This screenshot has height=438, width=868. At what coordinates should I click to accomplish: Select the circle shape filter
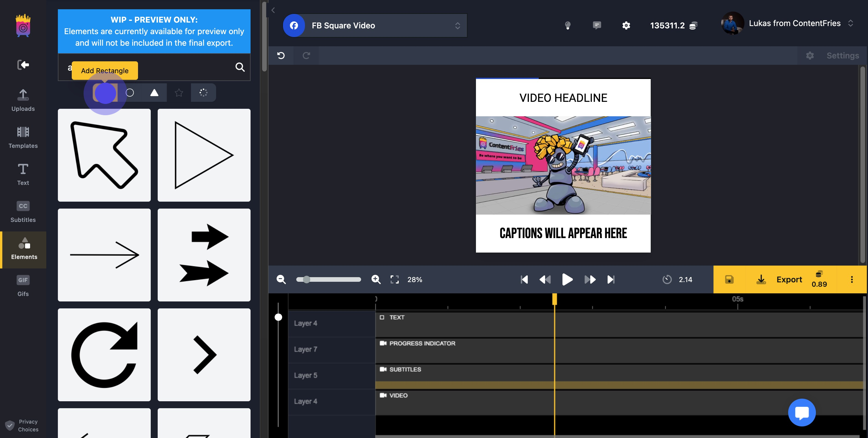[x=130, y=93]
